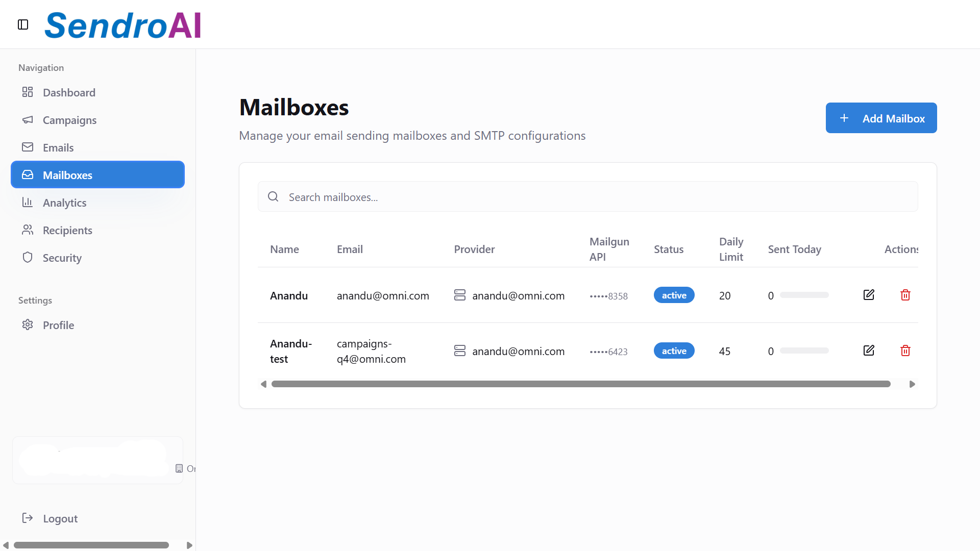Click the search magnifier icon
Viewport: 980px width, 551px height.
click(x=273, y=196)
